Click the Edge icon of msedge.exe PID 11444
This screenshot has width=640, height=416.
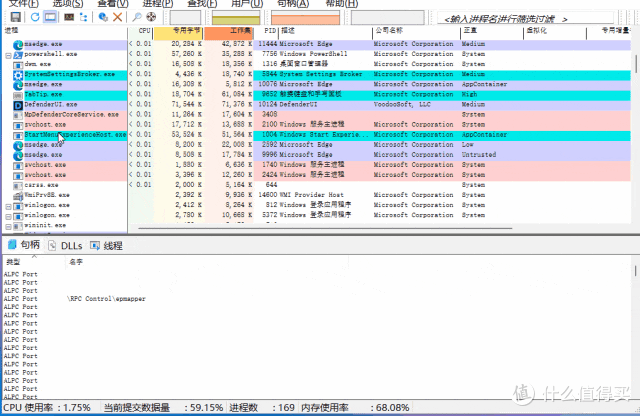coord(18,44)
